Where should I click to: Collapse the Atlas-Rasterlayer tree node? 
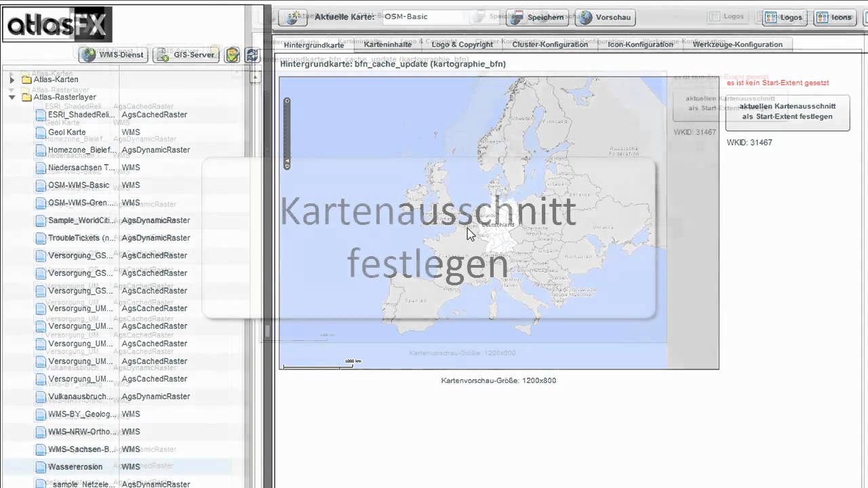(12, 97)
